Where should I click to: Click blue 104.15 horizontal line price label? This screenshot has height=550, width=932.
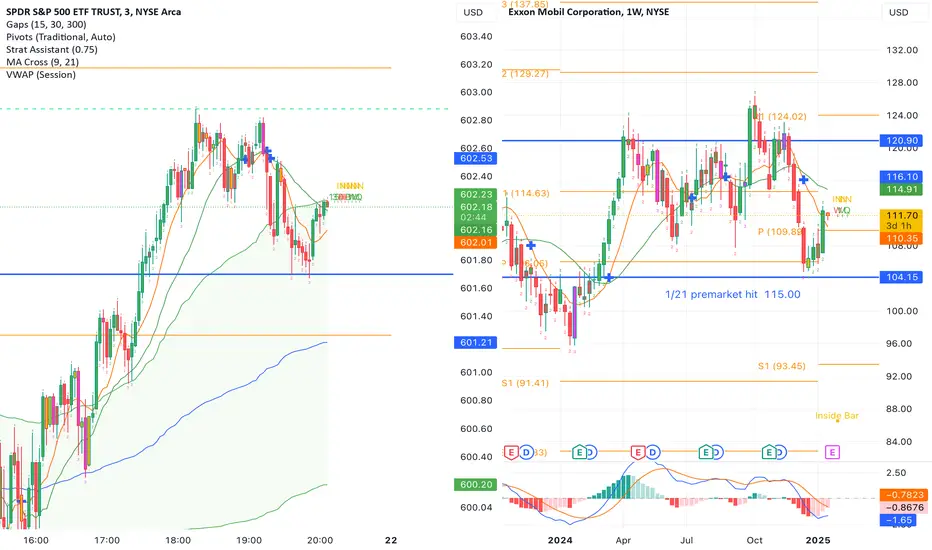[x=902, y=276]
